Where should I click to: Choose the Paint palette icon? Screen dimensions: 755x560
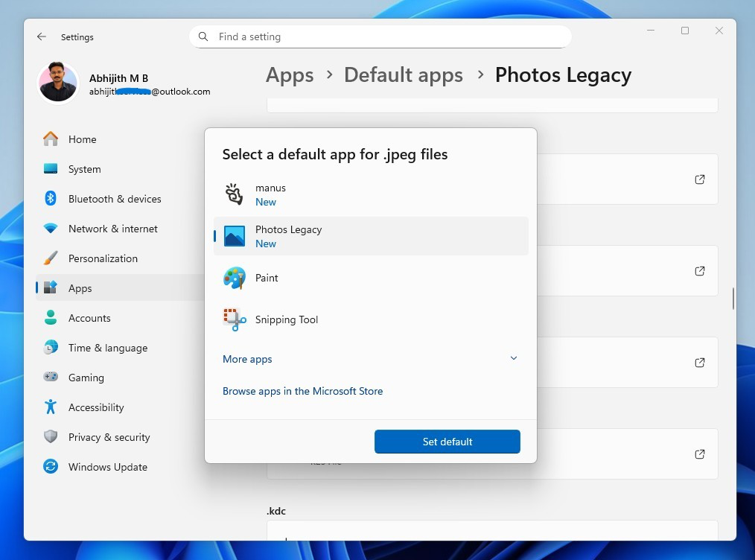tap(235, 278)
